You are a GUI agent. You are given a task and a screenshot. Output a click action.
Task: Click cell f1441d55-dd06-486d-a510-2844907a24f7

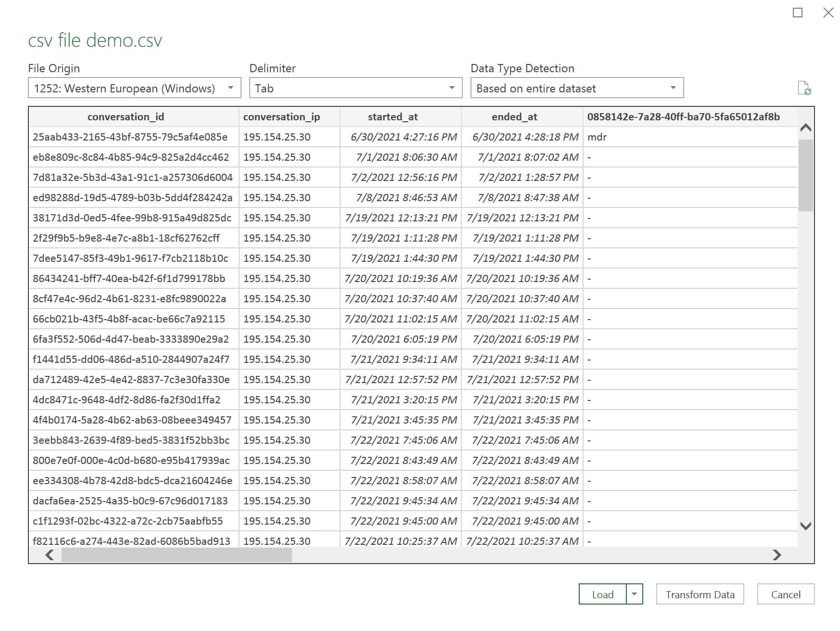coord(134,360)
